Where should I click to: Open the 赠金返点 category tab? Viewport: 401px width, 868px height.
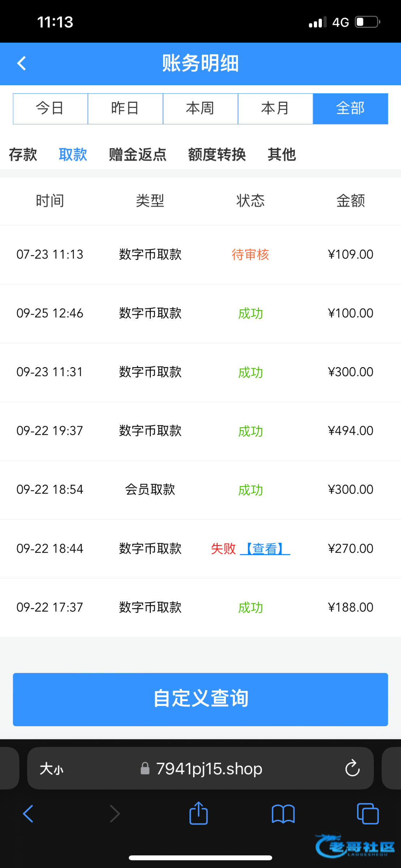pyautogui.click(x=137, y=154)
